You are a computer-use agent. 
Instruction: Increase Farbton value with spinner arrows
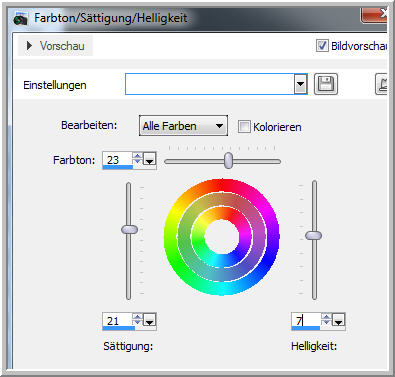137,156
